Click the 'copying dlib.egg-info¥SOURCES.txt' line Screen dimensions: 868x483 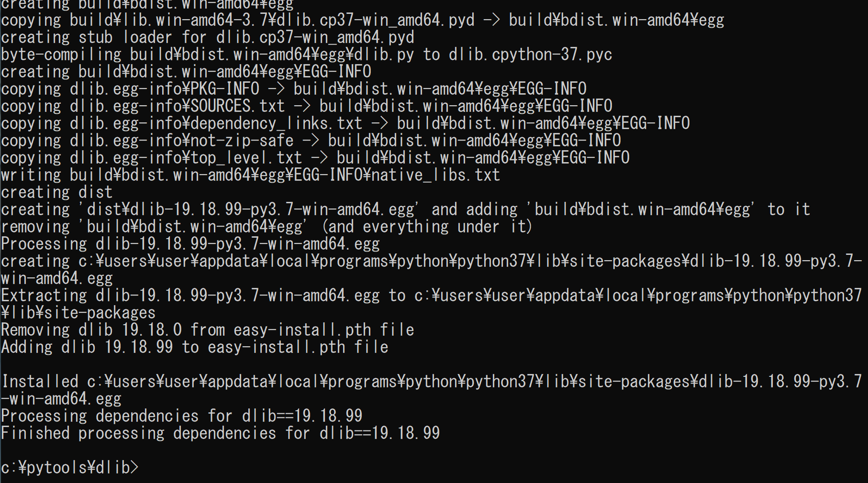pyautogui.click(x=306, y=106)
